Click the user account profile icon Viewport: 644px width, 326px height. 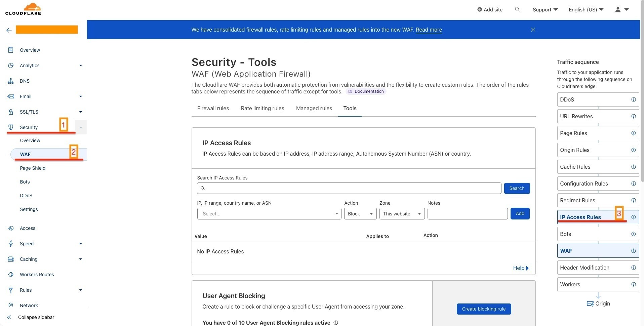[x=618, y=9]
